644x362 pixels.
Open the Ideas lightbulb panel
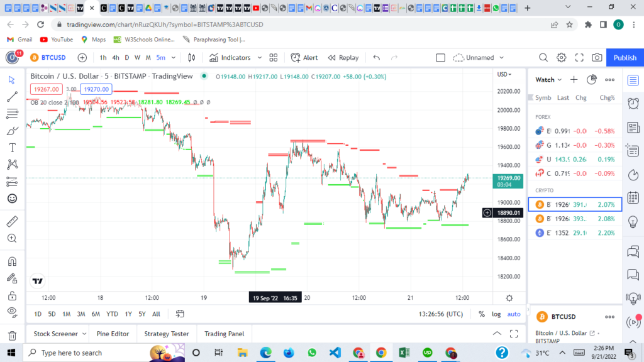[633, 222]
